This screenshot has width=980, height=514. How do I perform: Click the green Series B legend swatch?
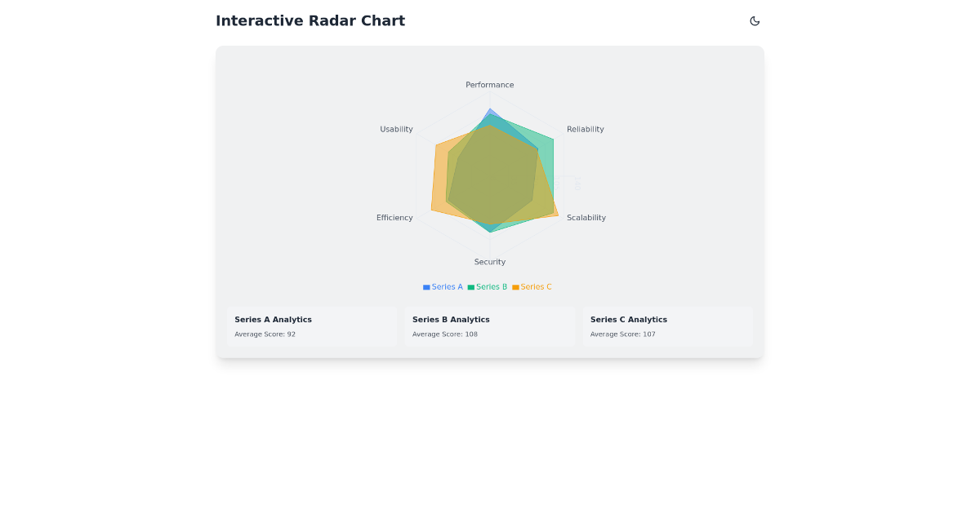(x=470, y=286)
